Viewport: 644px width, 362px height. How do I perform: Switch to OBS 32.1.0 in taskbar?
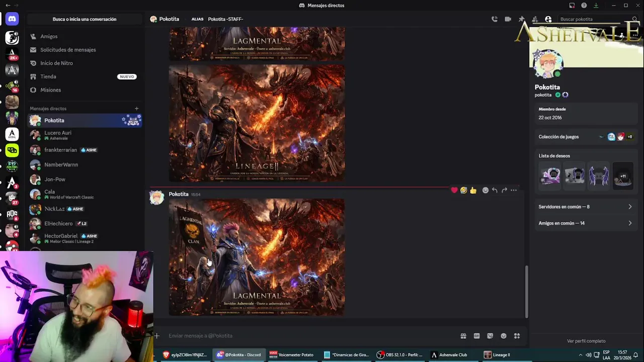[400, 354]
